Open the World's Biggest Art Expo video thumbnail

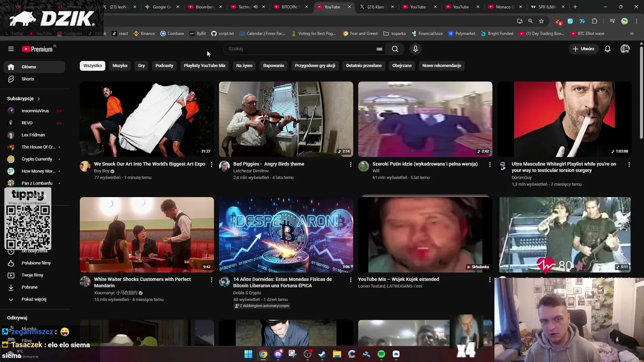147,119
